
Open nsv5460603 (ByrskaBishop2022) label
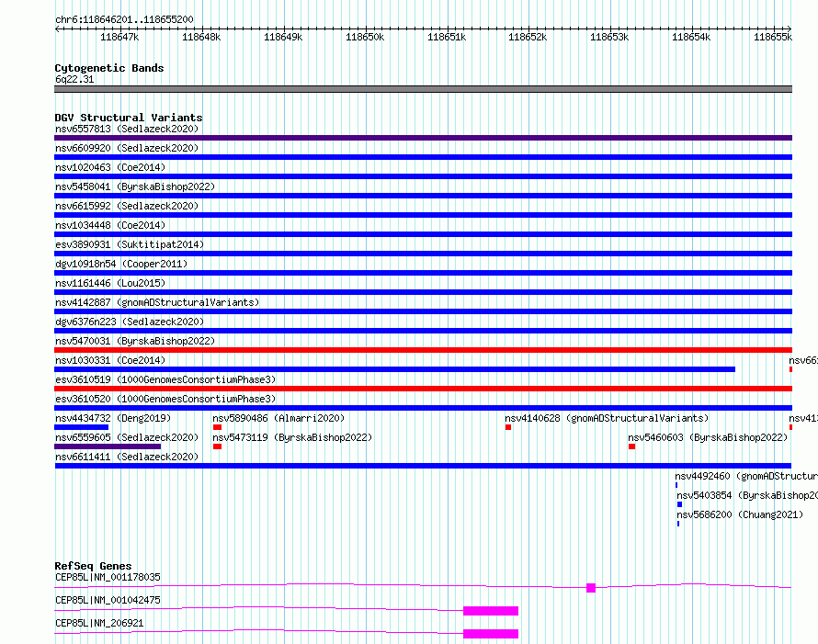[x=708, y=437]
